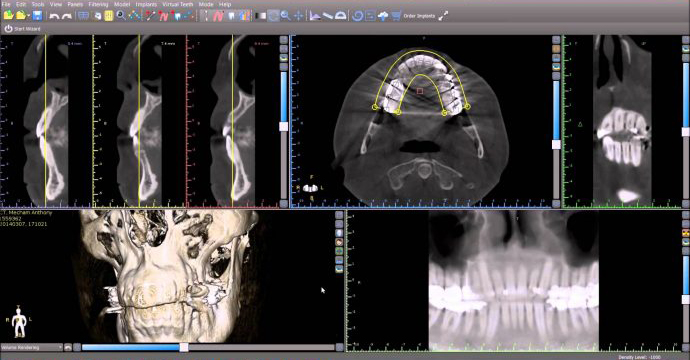Undo the last action

54,16
